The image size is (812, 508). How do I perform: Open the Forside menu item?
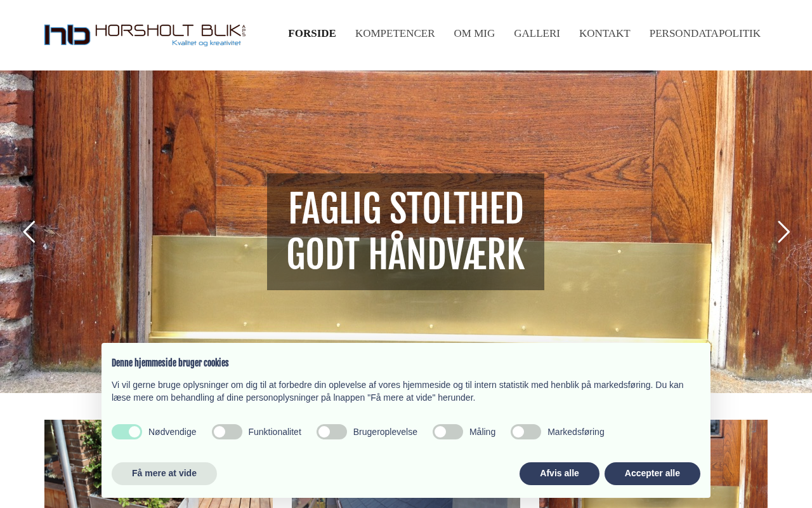[312, 34]
